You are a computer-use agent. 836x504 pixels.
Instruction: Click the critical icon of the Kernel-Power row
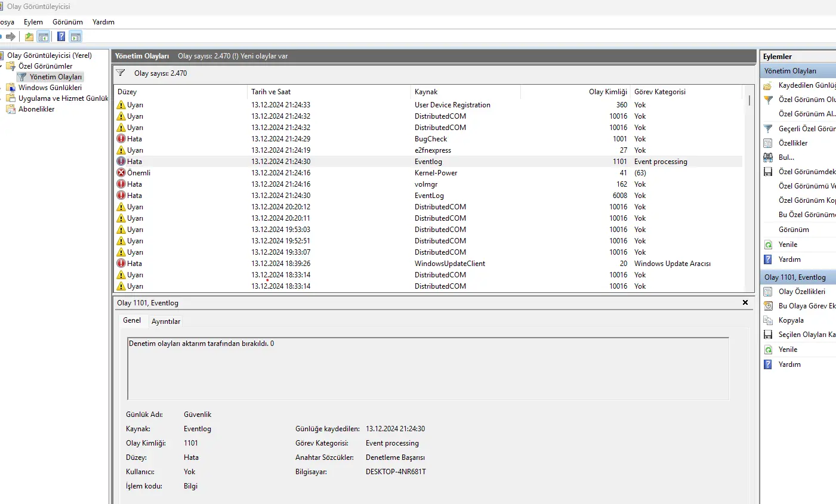click(121, 173)
